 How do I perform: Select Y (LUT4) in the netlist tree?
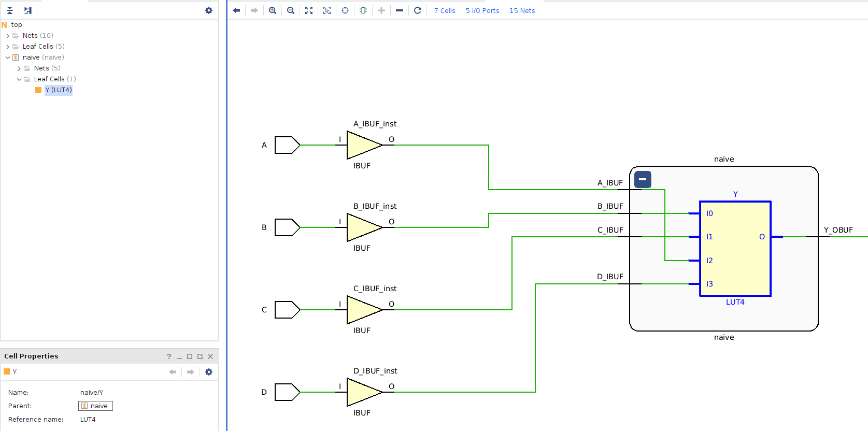click(58, 90)
